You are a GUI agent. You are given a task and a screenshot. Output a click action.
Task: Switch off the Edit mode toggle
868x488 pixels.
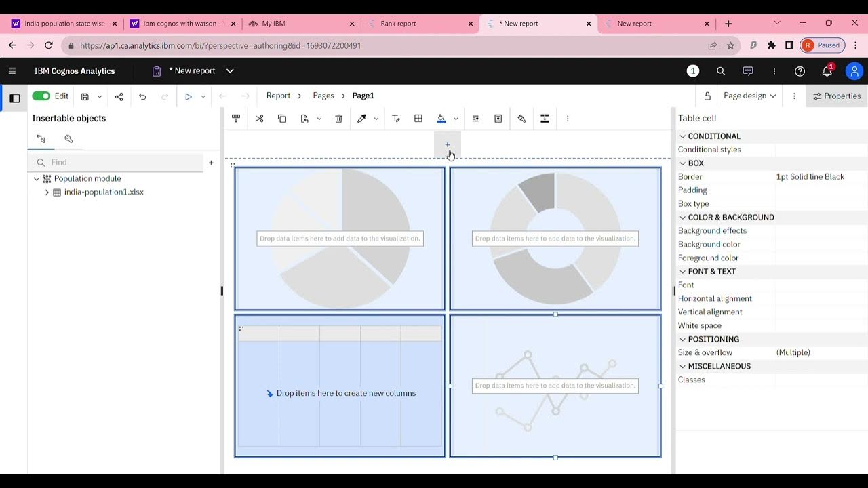point(41,96)
